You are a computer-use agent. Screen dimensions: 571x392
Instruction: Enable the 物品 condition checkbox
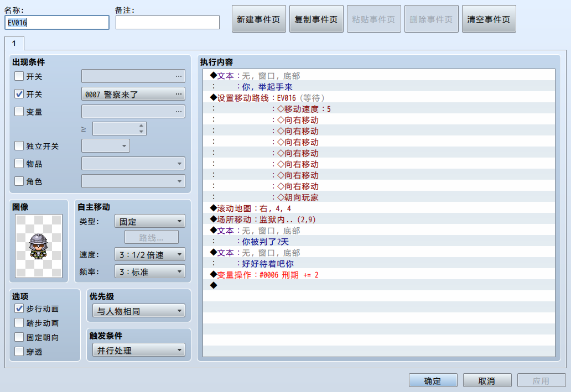click(19, 164)
